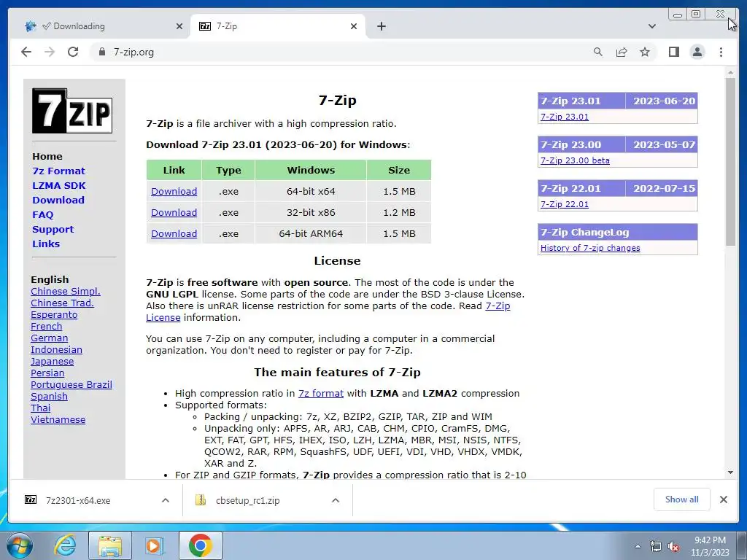Open the 7-Zip 22.01 news link
The height and width of the screenshot is (560, 747).
tap(565, 204)
